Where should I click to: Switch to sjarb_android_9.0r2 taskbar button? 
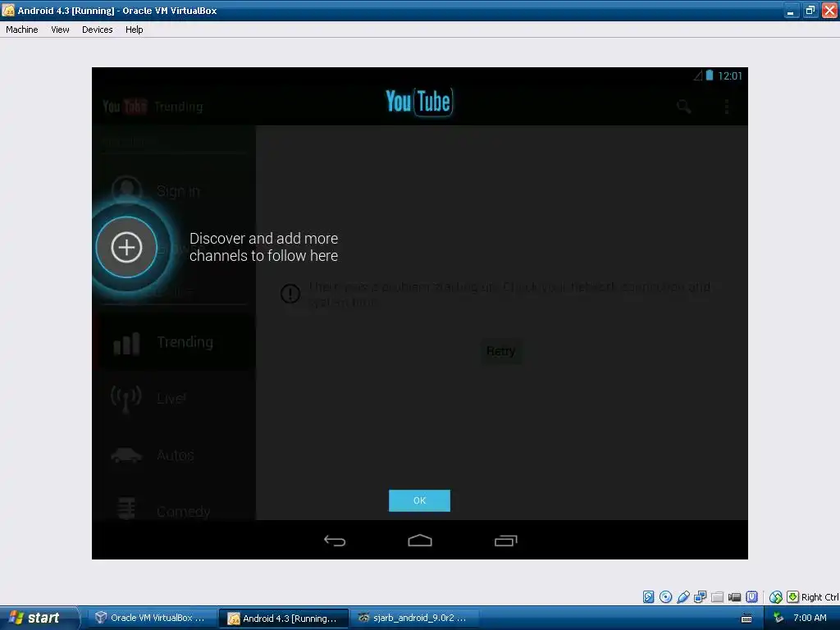coord(414,618)
